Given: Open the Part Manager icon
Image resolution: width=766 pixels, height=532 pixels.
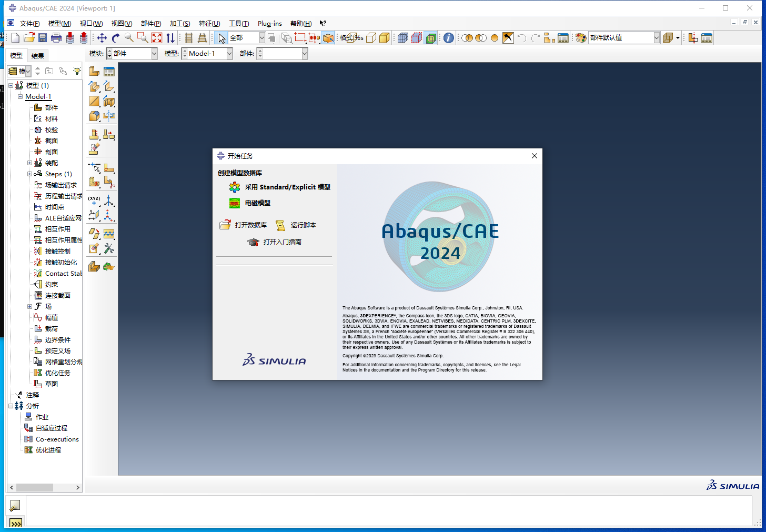Looking at the screenshot, I should tap(109, 71).
